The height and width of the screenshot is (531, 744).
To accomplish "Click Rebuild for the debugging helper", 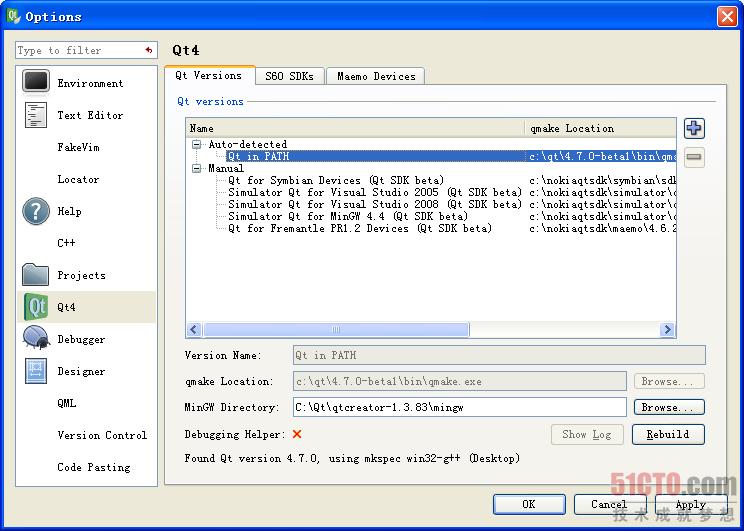I will click(668, 434).
